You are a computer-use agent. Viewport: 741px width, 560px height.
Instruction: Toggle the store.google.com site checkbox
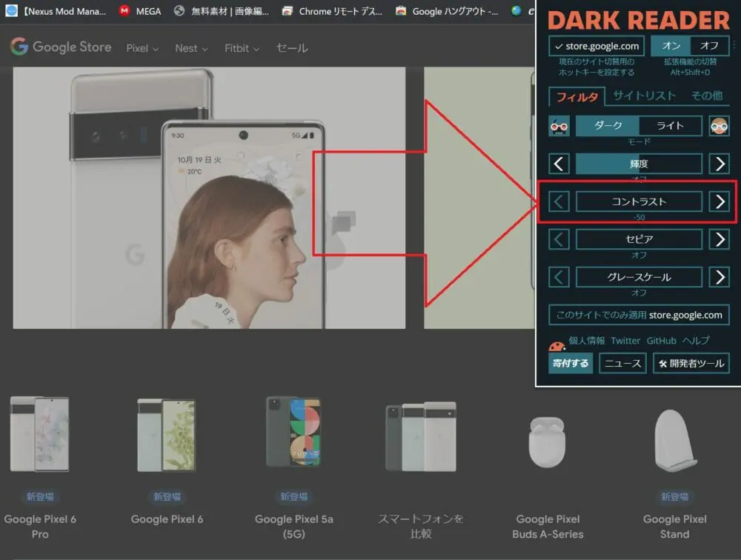tap(597, 46)
